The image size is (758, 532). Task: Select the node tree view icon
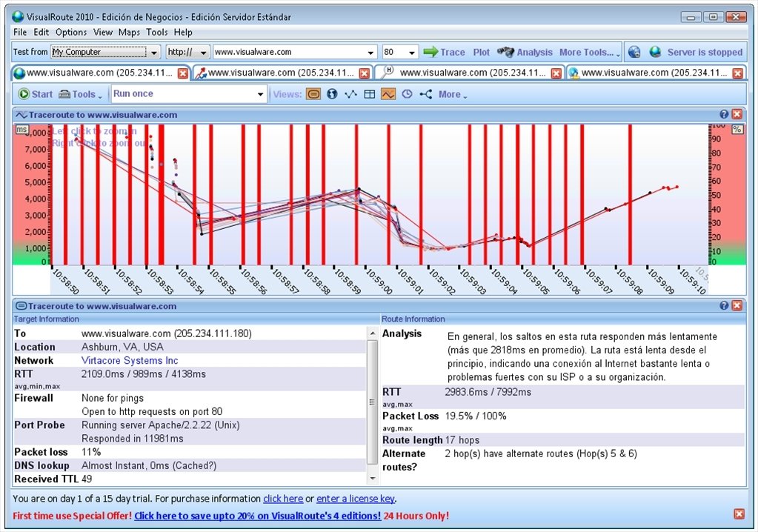click(426, 94)
